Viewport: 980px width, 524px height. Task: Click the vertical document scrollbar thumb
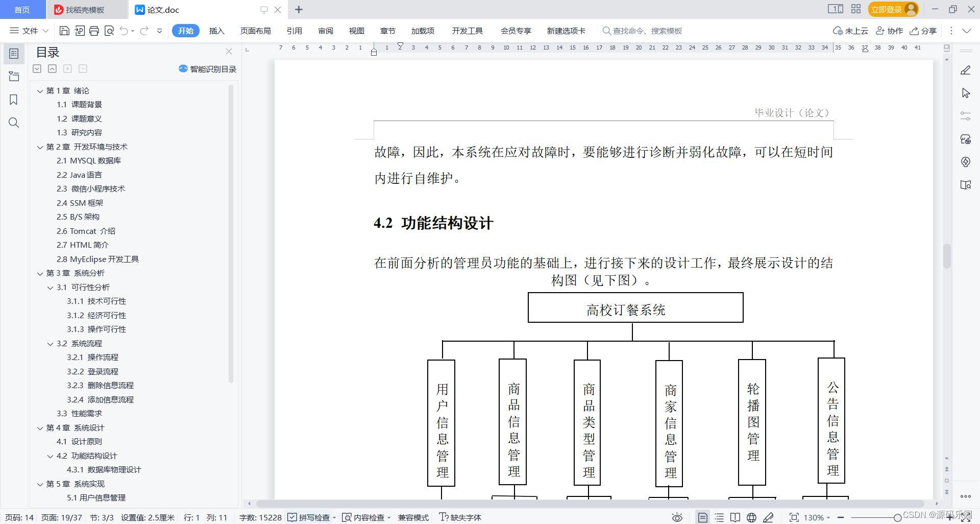[x=947, y=256]
